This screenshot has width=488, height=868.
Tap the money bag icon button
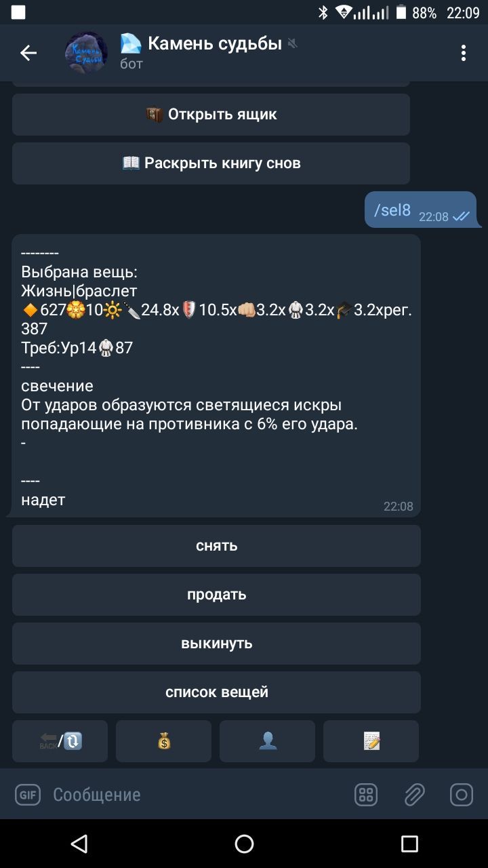164,741
